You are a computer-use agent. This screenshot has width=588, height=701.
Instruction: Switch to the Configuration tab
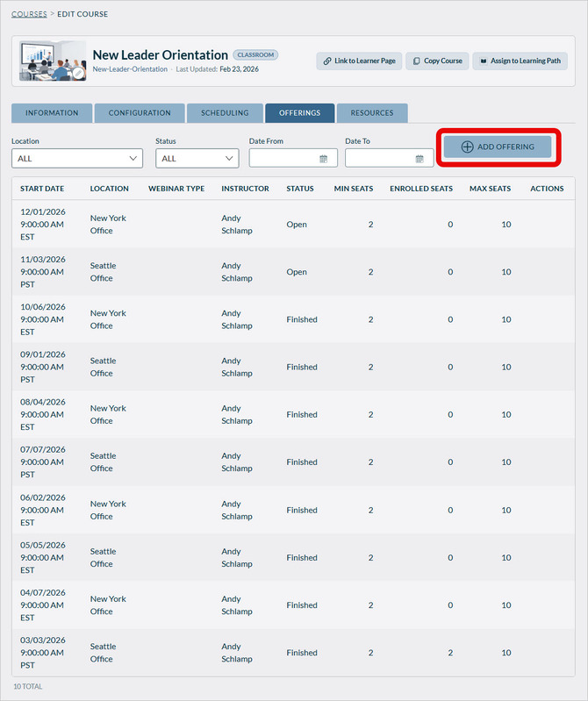140,113
